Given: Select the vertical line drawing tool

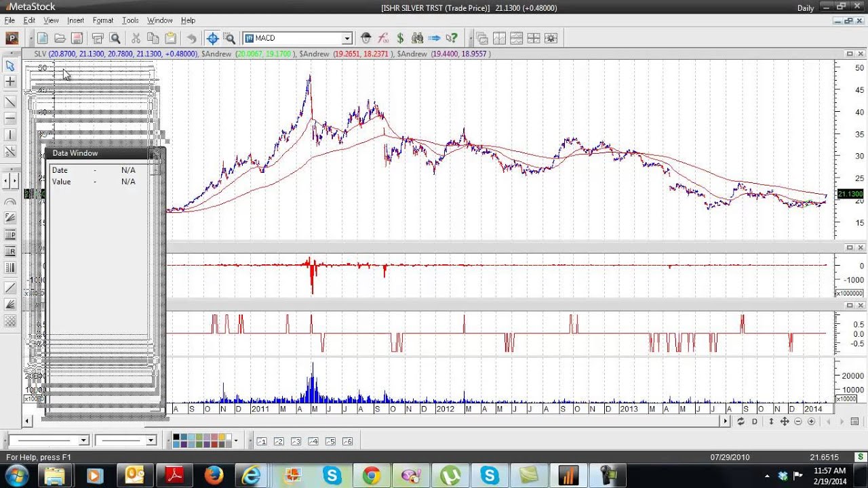Looking at the screenshot, I should click(x=10, y=136).
